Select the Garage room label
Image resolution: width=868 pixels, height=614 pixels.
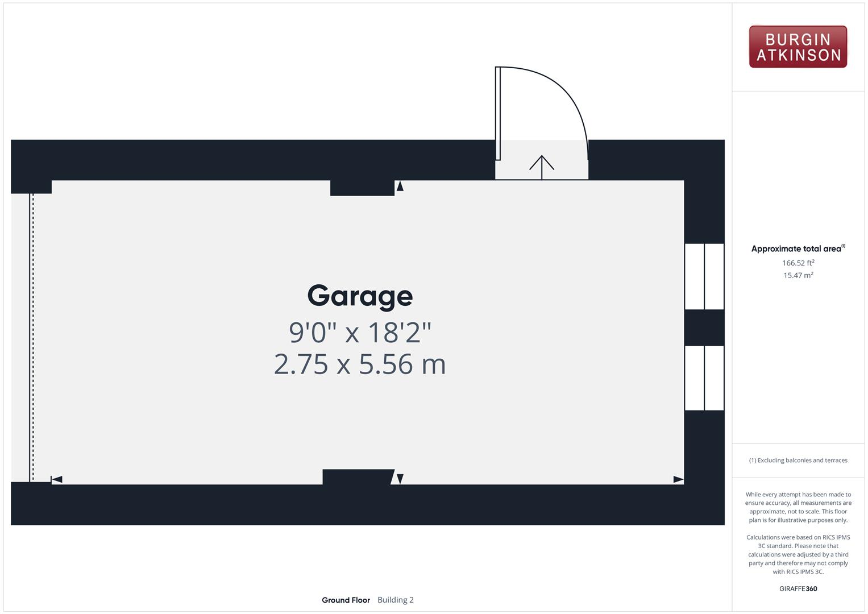click(x=360, y=296)
